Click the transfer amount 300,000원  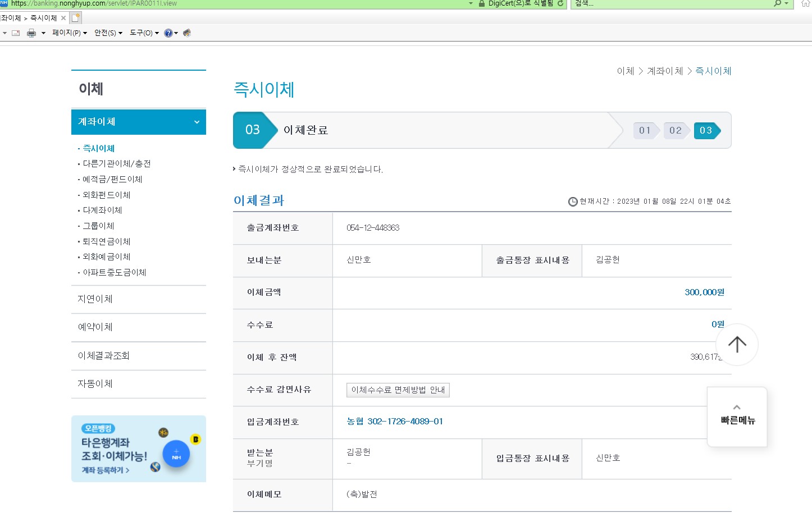coord(704,292)
